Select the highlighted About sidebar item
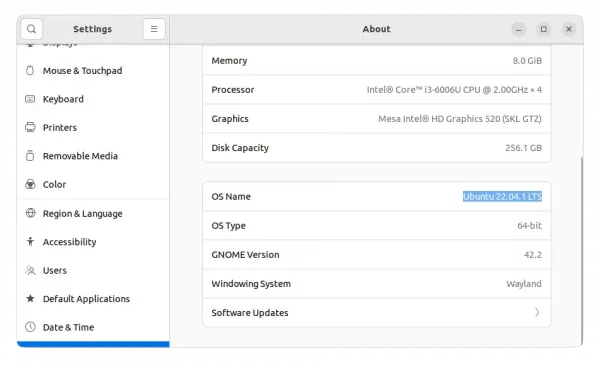600x366 pixels. point(93,344)
